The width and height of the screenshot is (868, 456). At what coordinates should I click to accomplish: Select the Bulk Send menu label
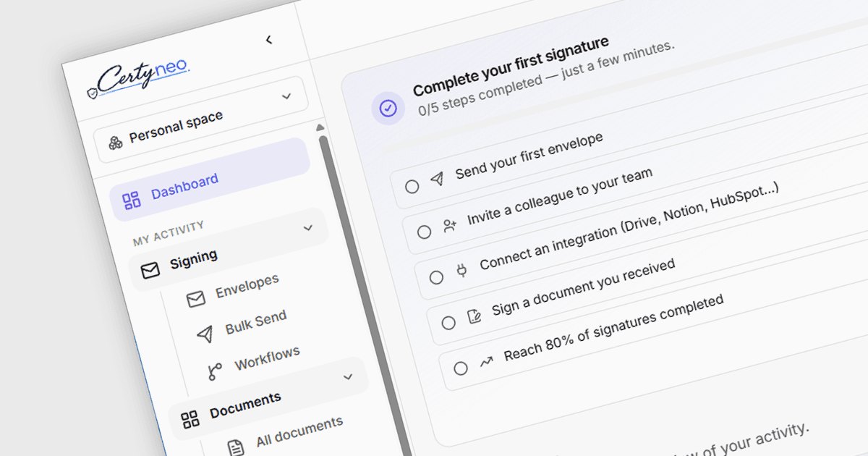click(256, 322)
